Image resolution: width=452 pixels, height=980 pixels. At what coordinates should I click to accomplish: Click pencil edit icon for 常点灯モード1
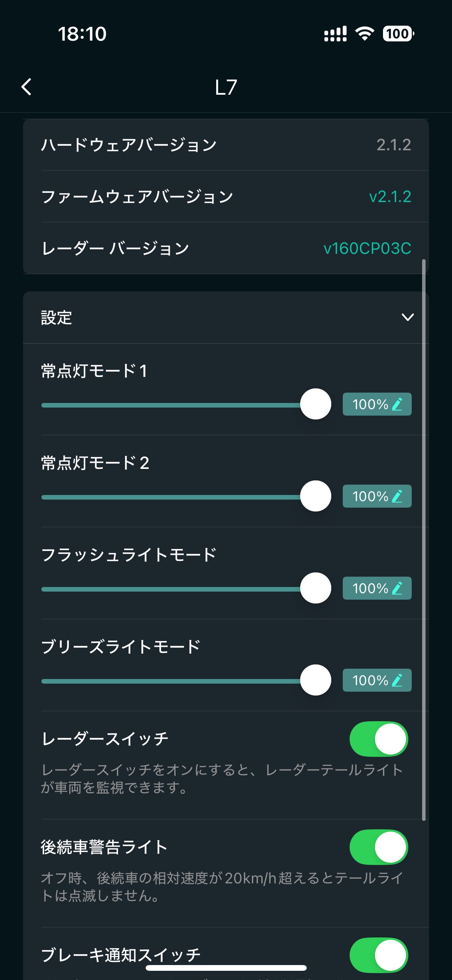pyautogui.click(x=398, y=404)
